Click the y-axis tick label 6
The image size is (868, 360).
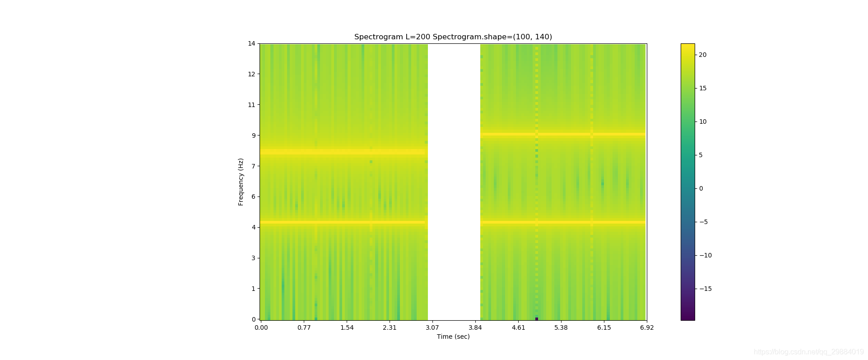(x=254, y=196)
